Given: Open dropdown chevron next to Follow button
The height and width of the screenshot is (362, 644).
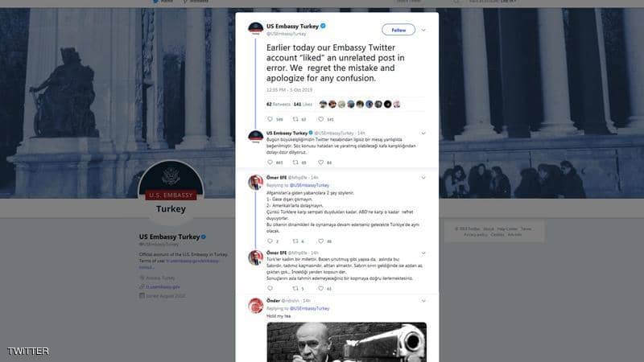Looking at the screenshot, I should click(x=423, y=30).
